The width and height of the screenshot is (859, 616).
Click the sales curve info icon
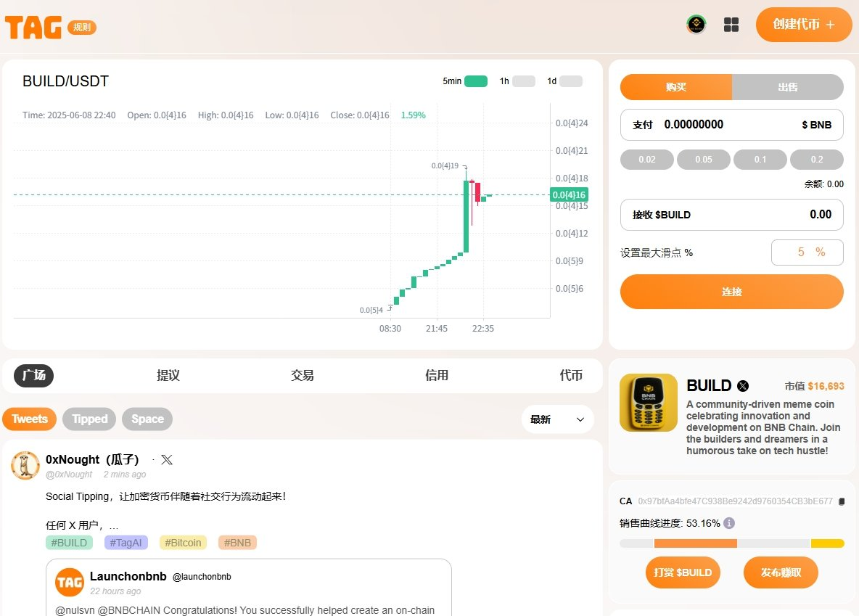pos(728,523)
